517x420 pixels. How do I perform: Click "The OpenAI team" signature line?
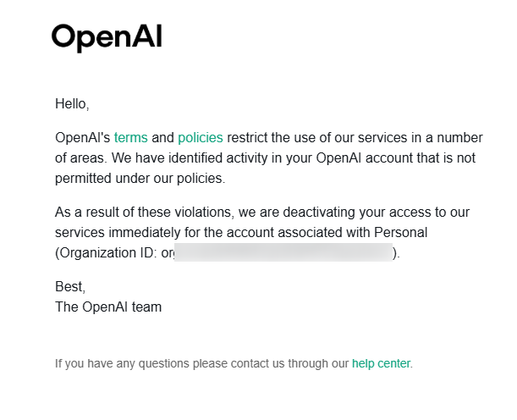pos(108,307)
